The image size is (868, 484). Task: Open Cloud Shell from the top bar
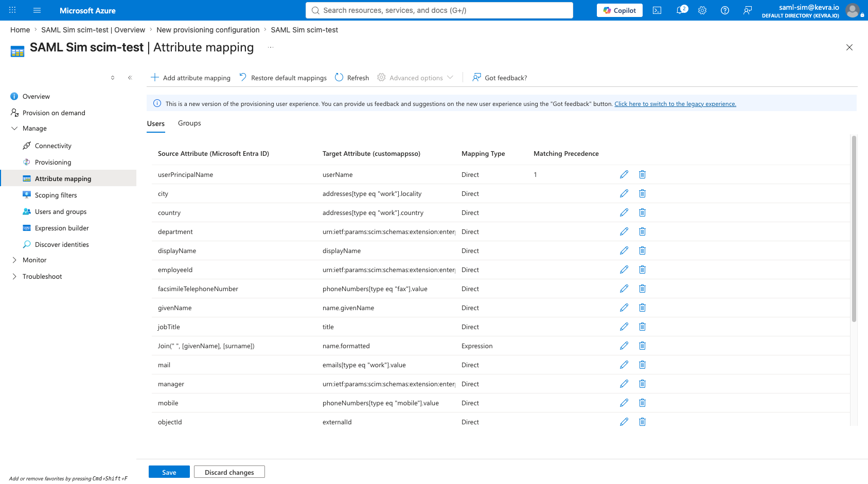(x=657, y=10)
